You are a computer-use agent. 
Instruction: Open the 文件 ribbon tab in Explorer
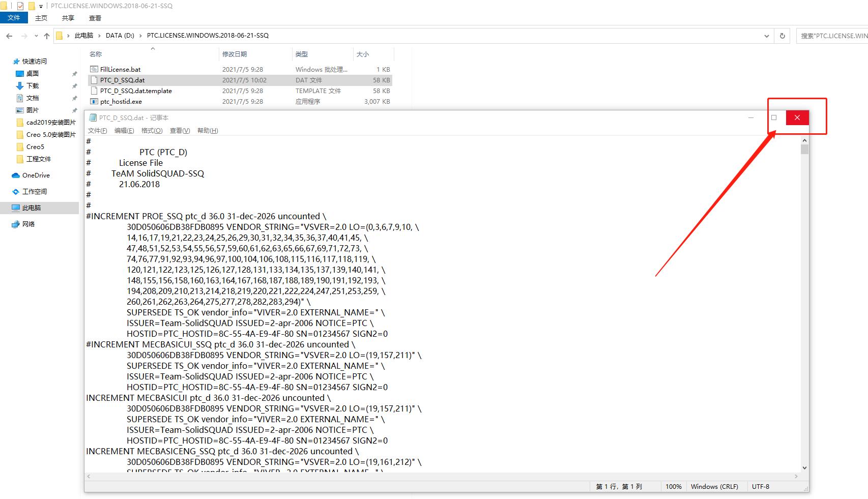[14, 18]
